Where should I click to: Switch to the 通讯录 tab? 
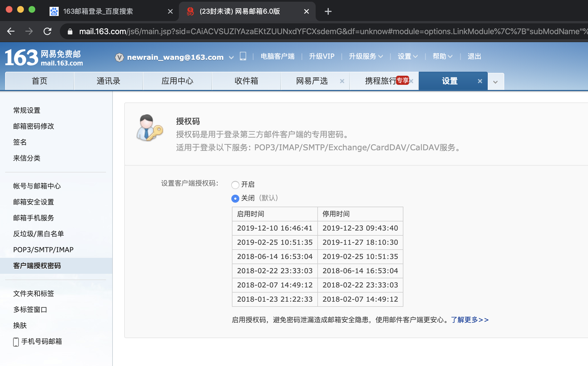109,81
